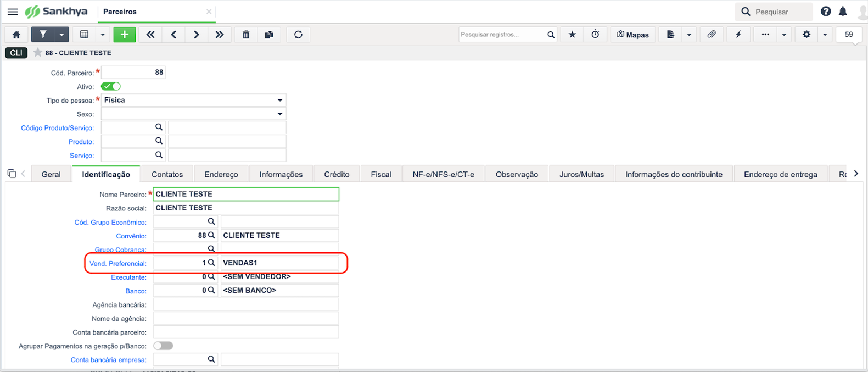Open lookup for Banco field
The height and width of the screenshot is (372, 868).
pos(211,290)
